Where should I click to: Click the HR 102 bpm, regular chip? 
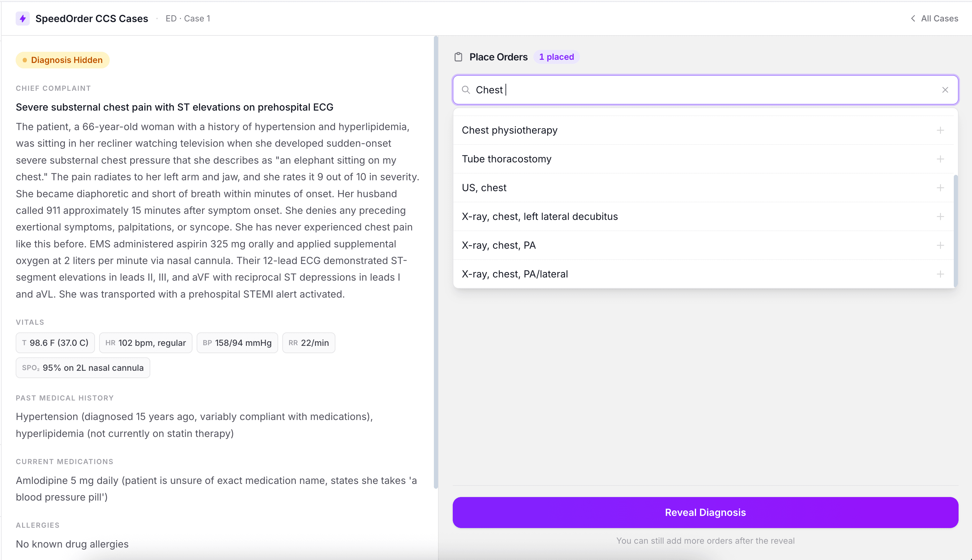point(145,343)
